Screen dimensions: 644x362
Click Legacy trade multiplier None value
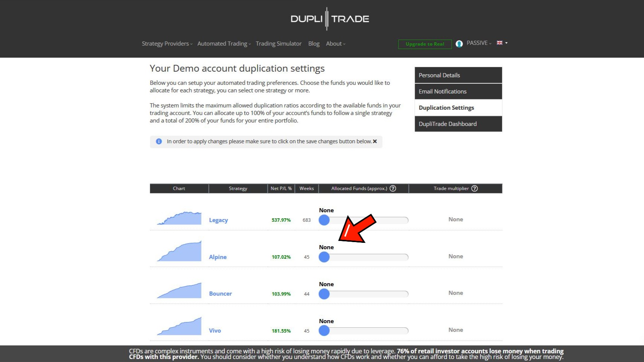[x=456, y=219]
